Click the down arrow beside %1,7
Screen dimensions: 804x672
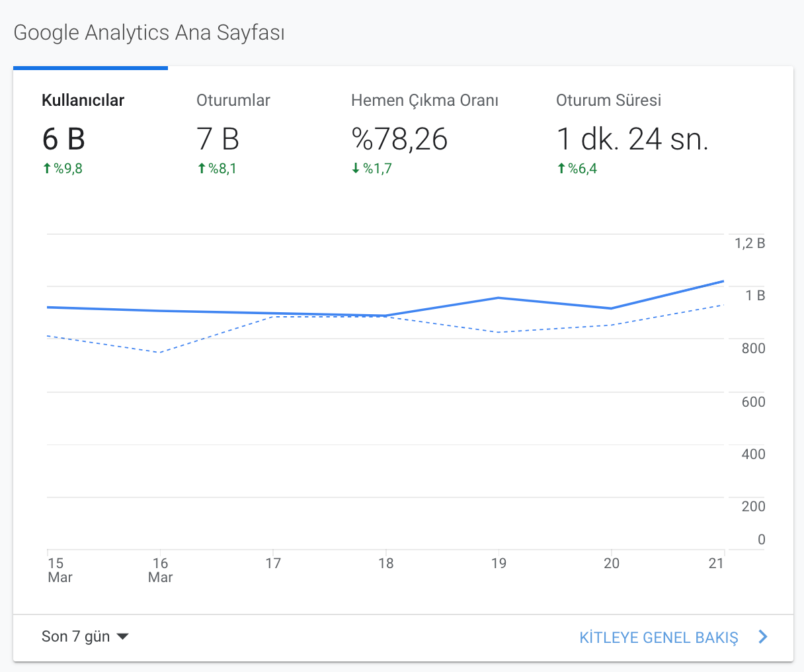[x=356, y=169]
